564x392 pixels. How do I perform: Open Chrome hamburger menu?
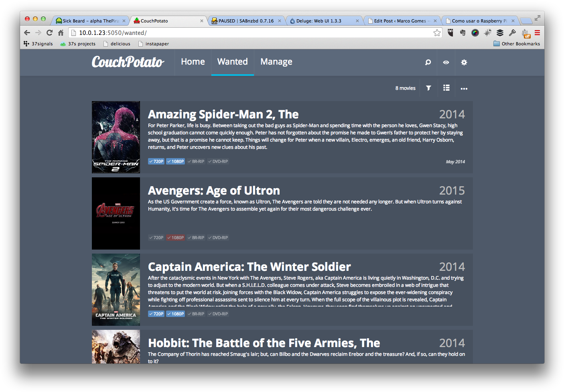[x=537, y=33]
